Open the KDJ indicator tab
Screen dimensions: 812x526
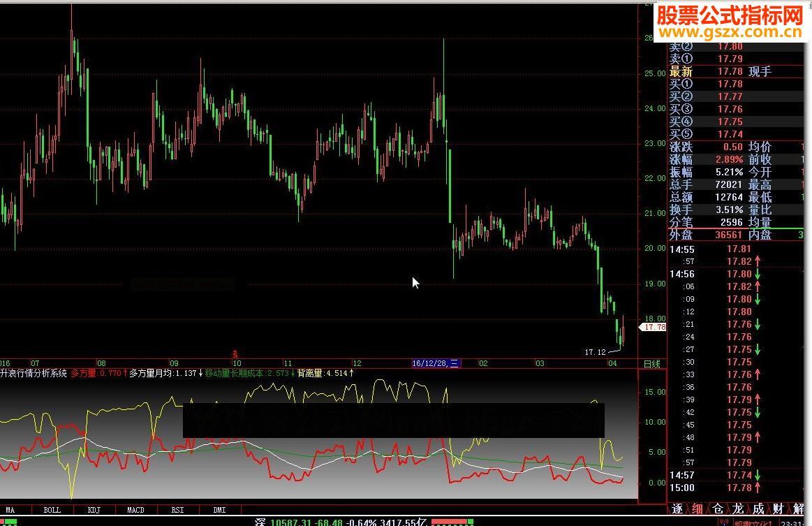click(94, 510)
